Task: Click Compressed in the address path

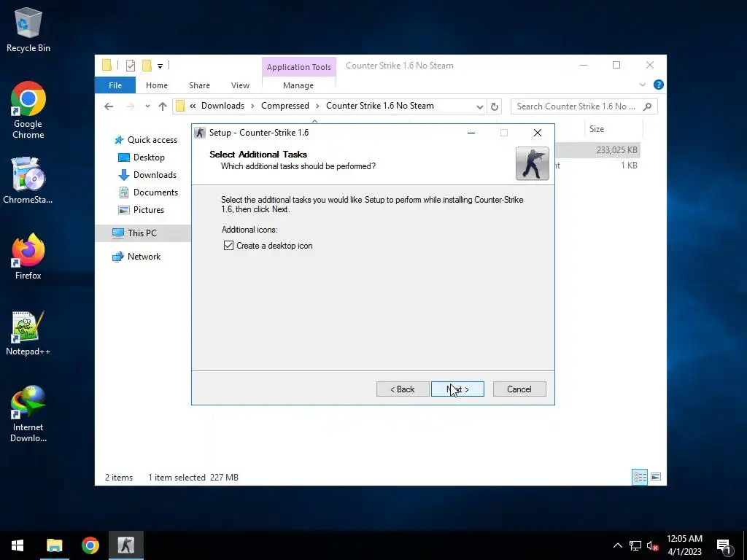Action: [x=285, y=106]
